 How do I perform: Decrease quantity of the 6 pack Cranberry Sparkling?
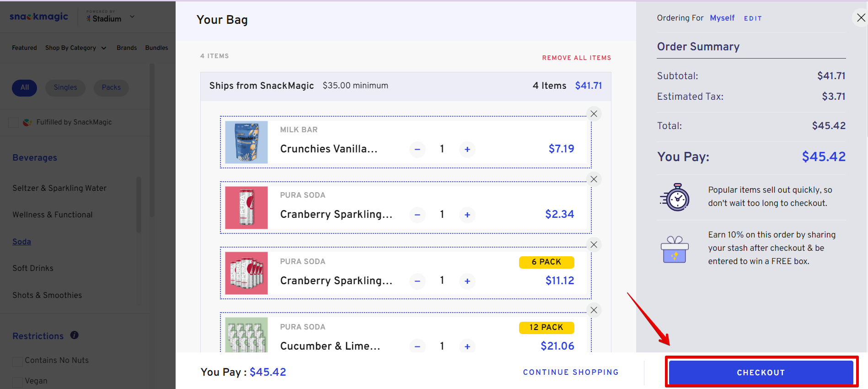coord(418,281)
